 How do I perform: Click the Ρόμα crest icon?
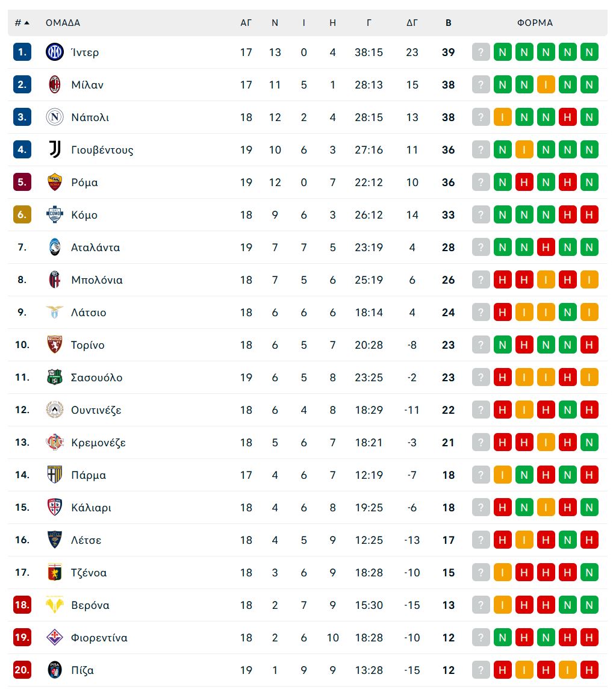(x=55, y=182)
